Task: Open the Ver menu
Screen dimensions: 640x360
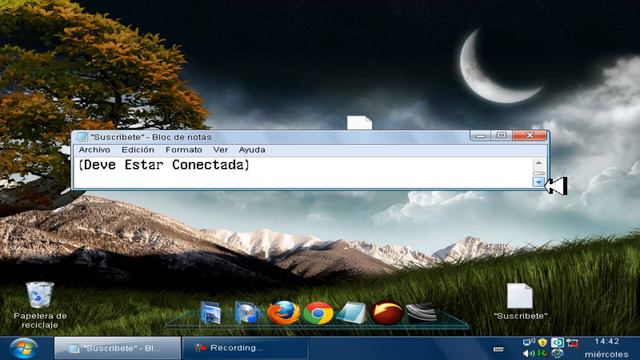Action: (220, 150)
